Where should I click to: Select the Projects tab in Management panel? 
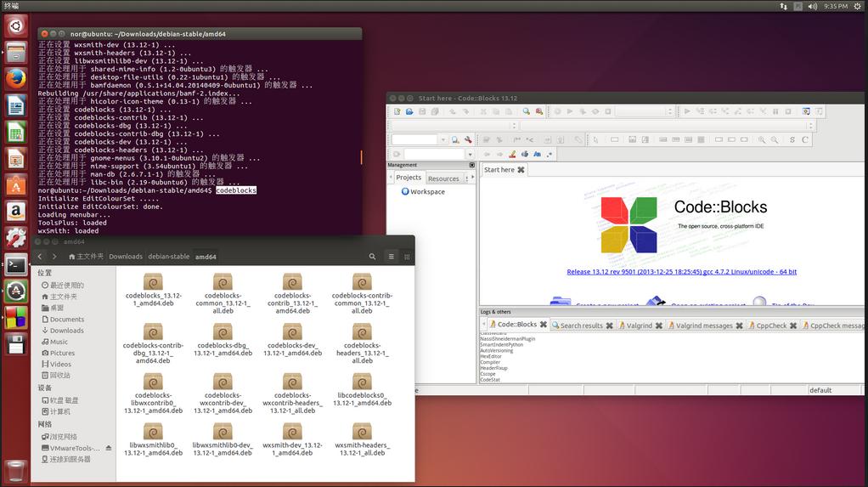coord(409,178)
